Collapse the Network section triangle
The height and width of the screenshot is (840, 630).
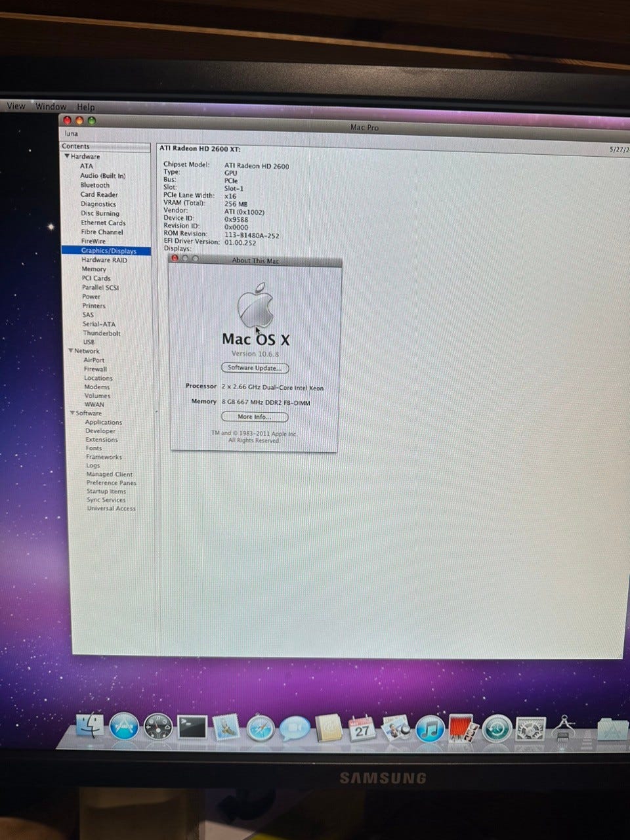[x=71, y=350]
